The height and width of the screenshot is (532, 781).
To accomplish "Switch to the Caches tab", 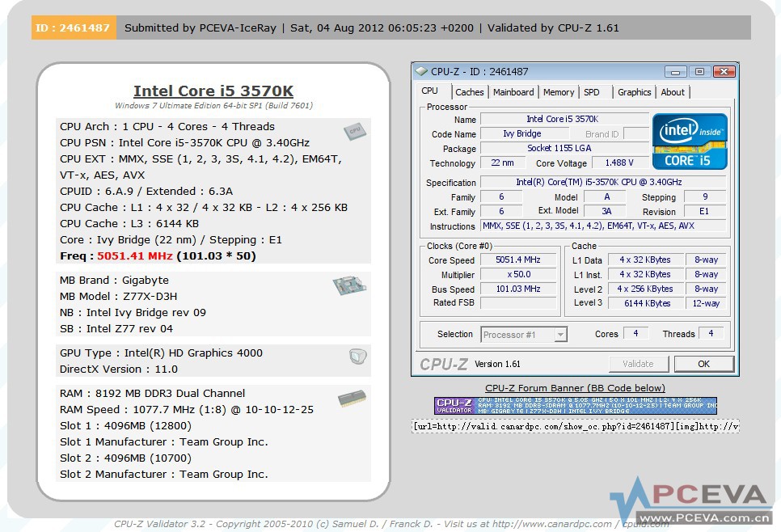I will (x=469, y=92).
